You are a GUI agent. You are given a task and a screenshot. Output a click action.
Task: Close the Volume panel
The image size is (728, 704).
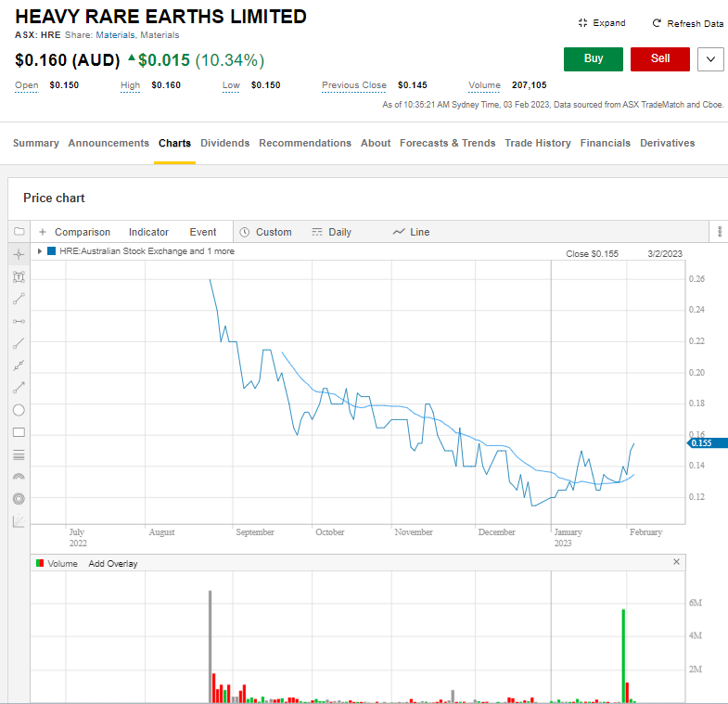[676, 562]
